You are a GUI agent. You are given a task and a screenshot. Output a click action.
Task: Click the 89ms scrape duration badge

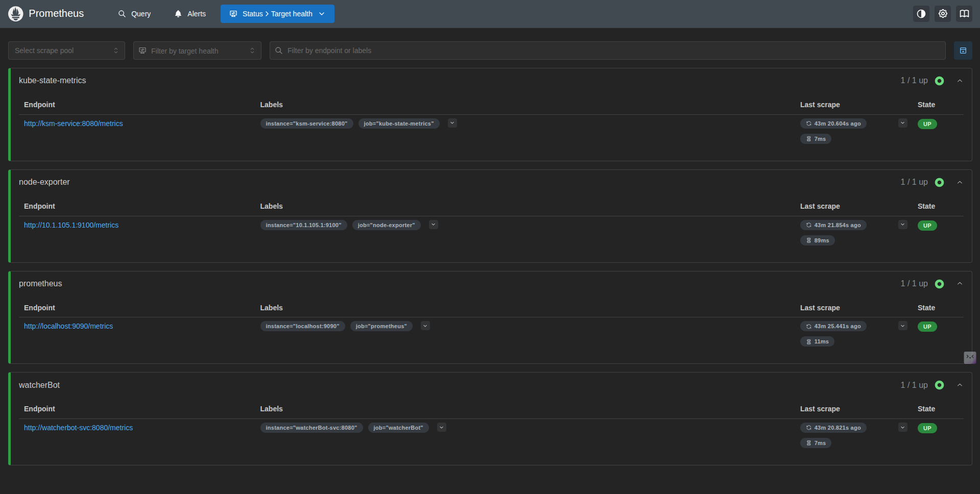[817, 240]
